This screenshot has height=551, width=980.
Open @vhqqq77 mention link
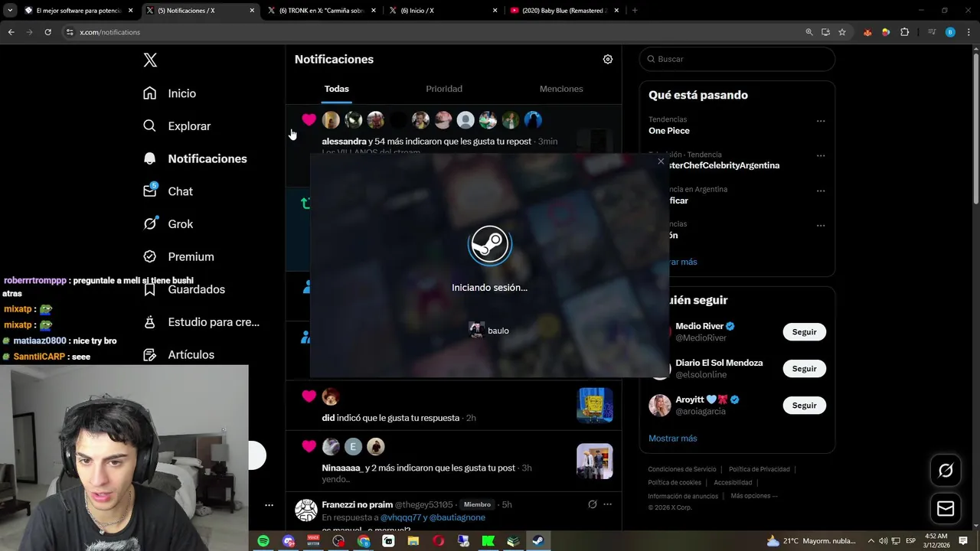tap(400, 518)
